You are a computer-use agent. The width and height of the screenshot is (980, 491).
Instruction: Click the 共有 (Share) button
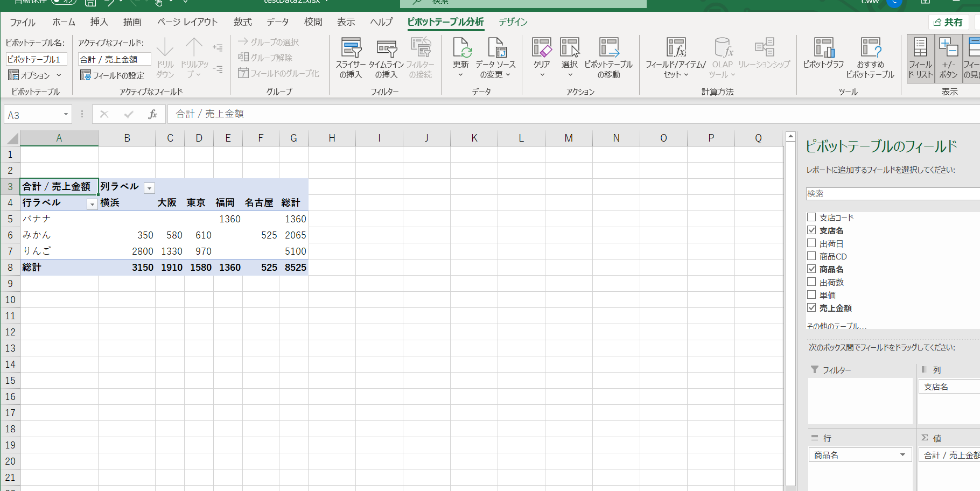948,22
